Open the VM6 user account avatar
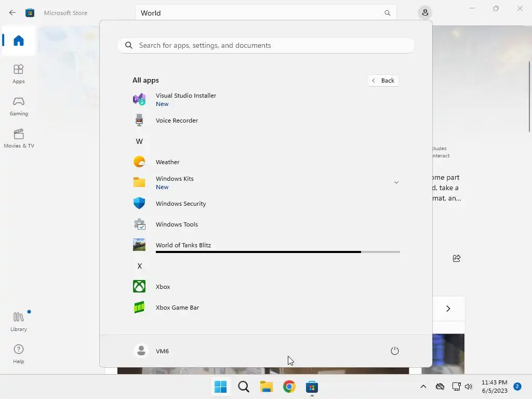 [x=141, y=351]
